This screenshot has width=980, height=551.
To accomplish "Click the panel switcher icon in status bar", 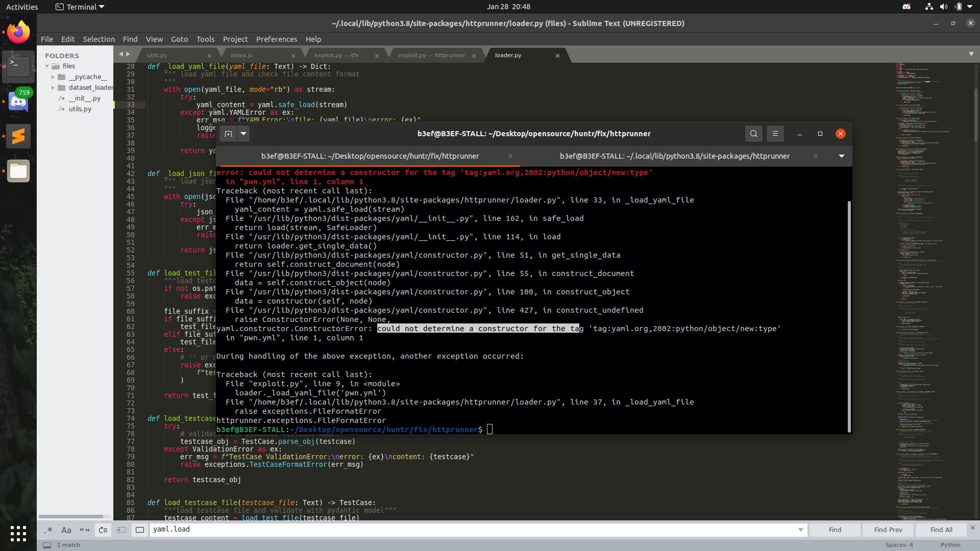I will (47, 545).
